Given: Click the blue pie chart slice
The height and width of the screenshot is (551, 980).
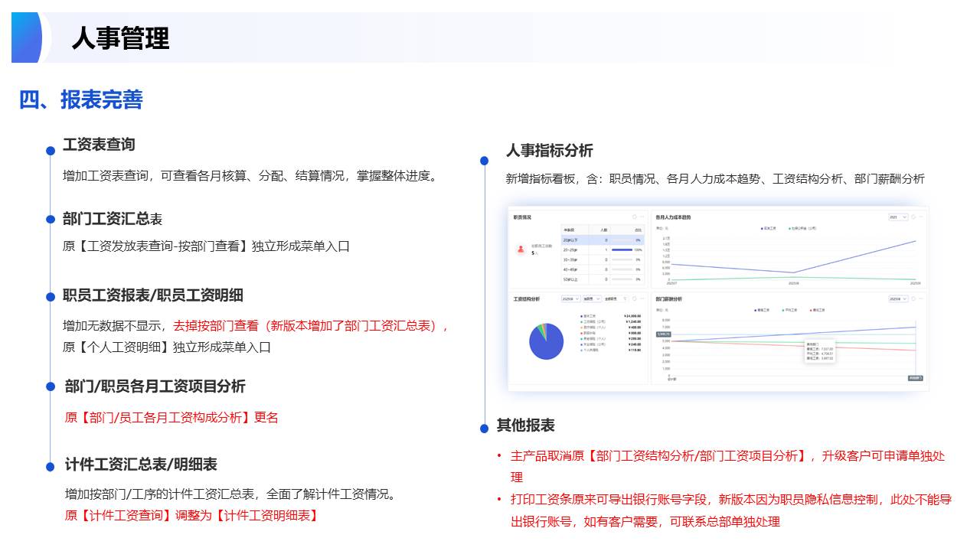Looking at the screenshot, I should 547,343.
